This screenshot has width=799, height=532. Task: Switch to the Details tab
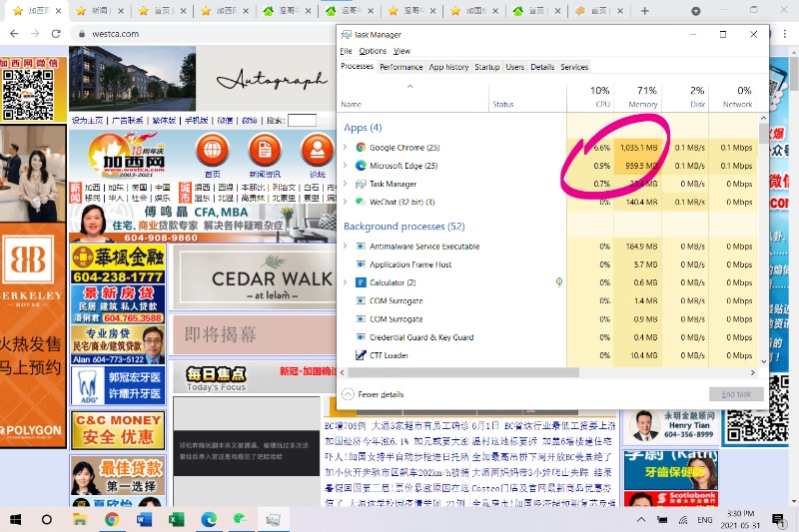542,67
